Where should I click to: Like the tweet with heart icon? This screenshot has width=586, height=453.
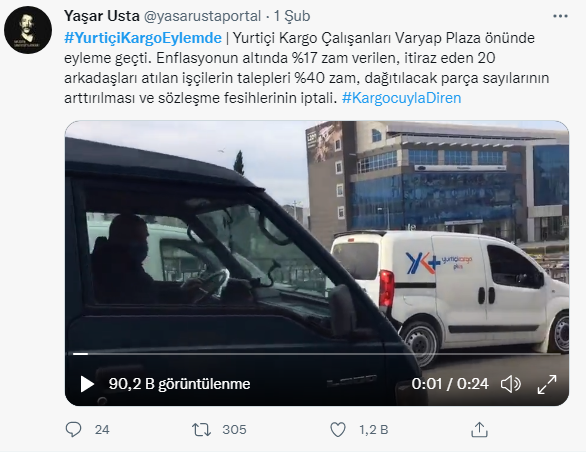click(x=338, y=429)
